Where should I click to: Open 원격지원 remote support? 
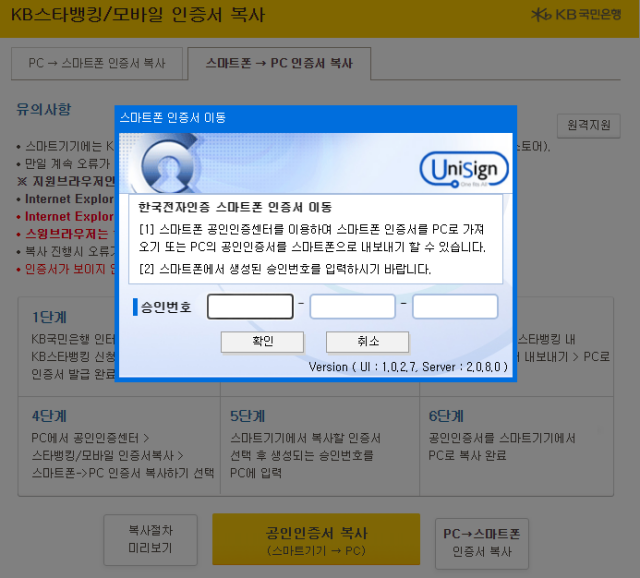(x=589, y=125)
